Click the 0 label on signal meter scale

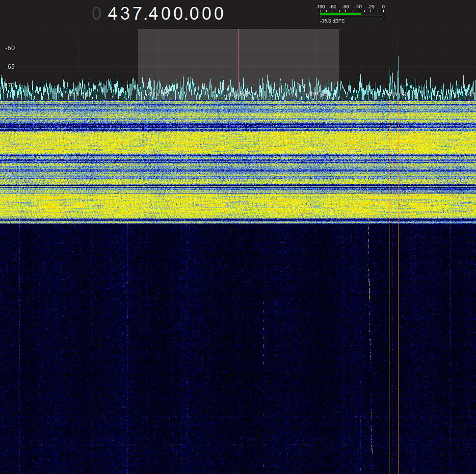coord(383,7)
